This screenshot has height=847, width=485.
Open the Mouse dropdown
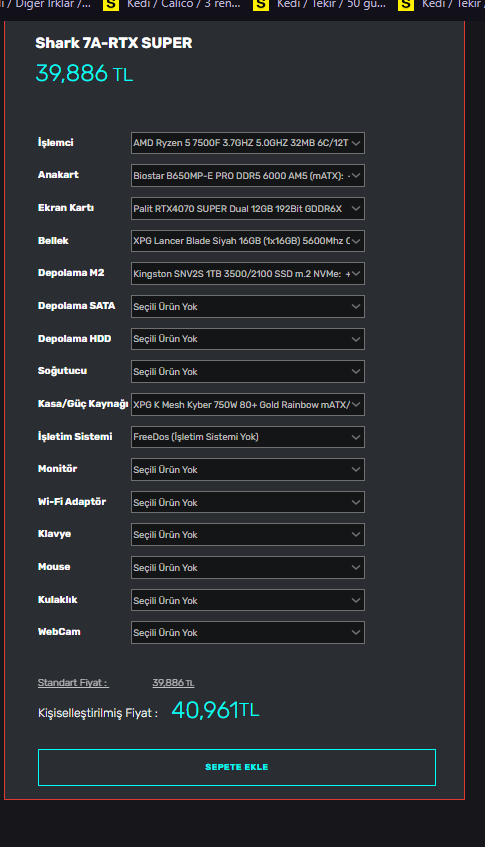(x=247, y=568)
